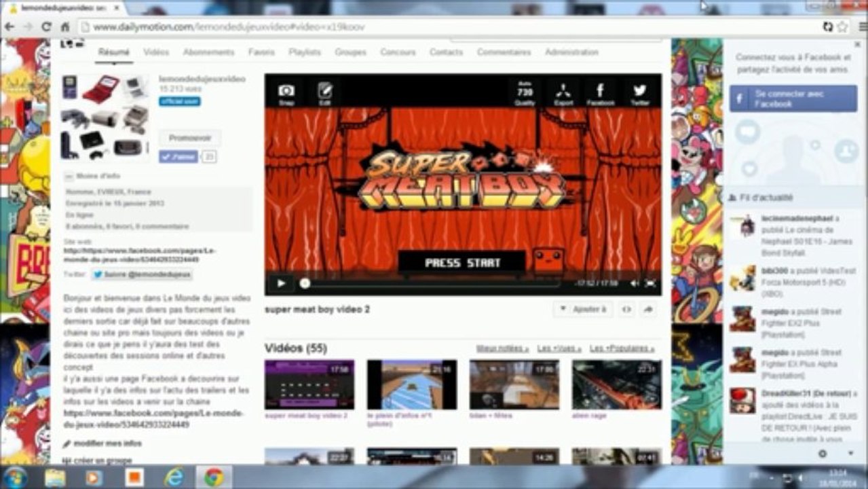Click the browser forward arrow
Screen dimensions: 868x489
click(x=28, y=26)
